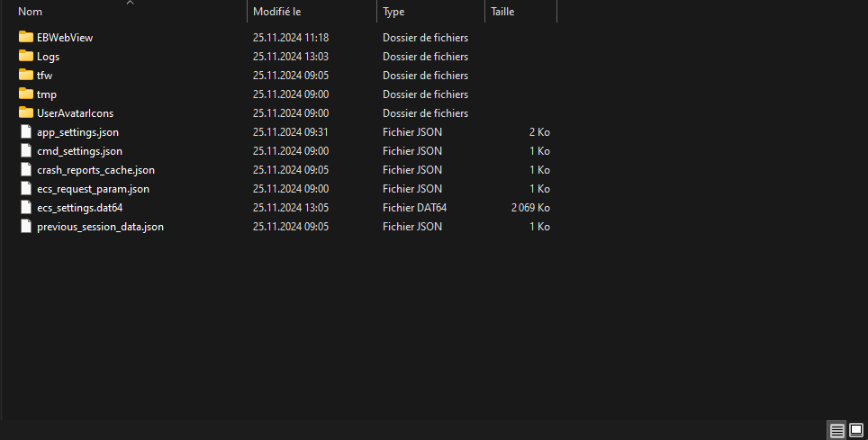The width and height of the screenshot is (868, 440).
Task: Select the EBWebView folder icon
Action: click(x=25, y=37)
